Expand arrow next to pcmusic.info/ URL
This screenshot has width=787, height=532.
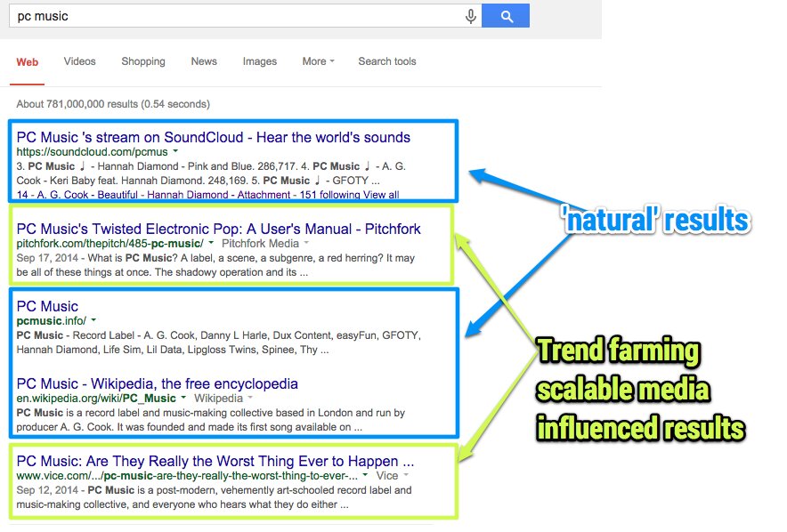click(93, 320)
